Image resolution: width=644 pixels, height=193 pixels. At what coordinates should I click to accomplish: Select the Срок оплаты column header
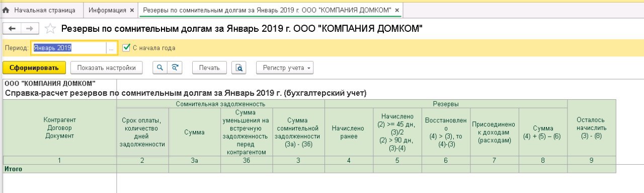click(142, 132)
